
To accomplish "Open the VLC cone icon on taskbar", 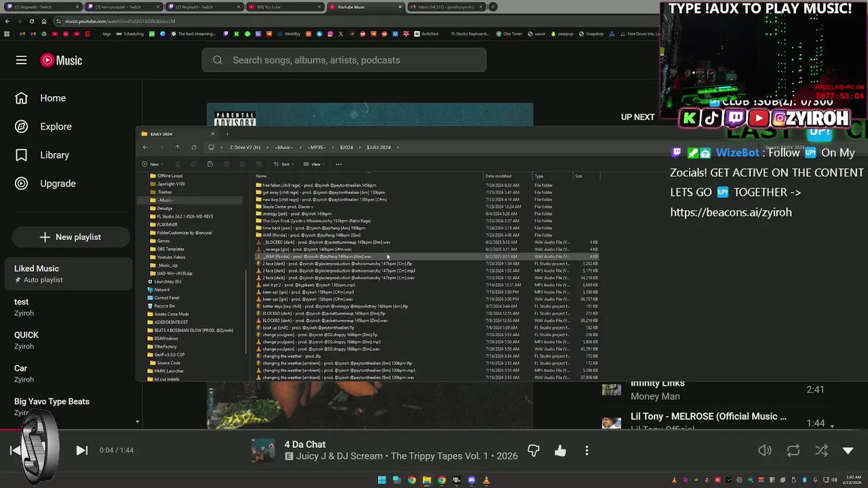I will (x=486, y=480).
